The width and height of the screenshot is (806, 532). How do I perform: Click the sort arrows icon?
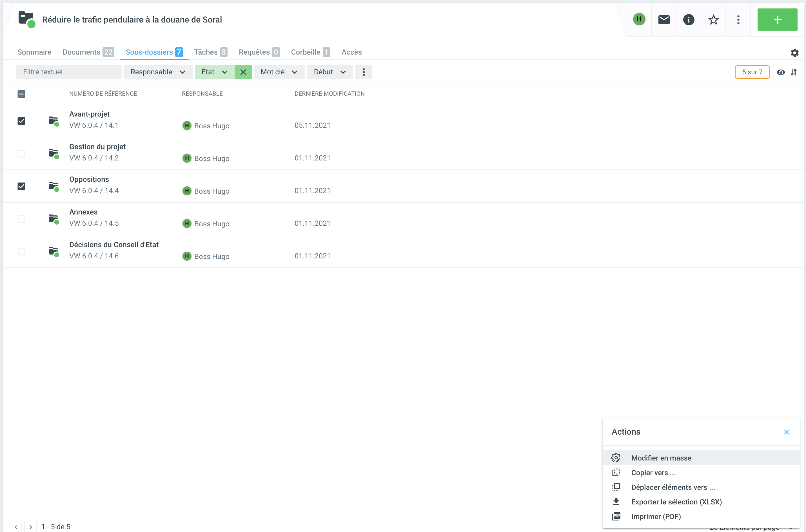point(793,72)
